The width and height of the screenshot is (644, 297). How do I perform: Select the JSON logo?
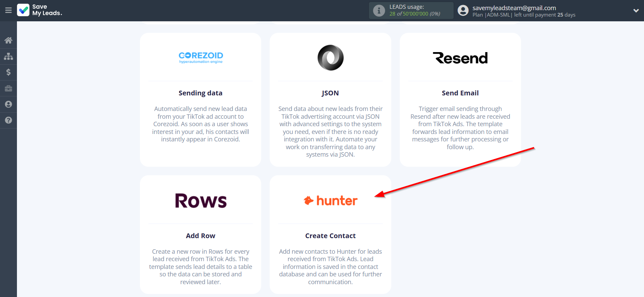pos(331,58)
